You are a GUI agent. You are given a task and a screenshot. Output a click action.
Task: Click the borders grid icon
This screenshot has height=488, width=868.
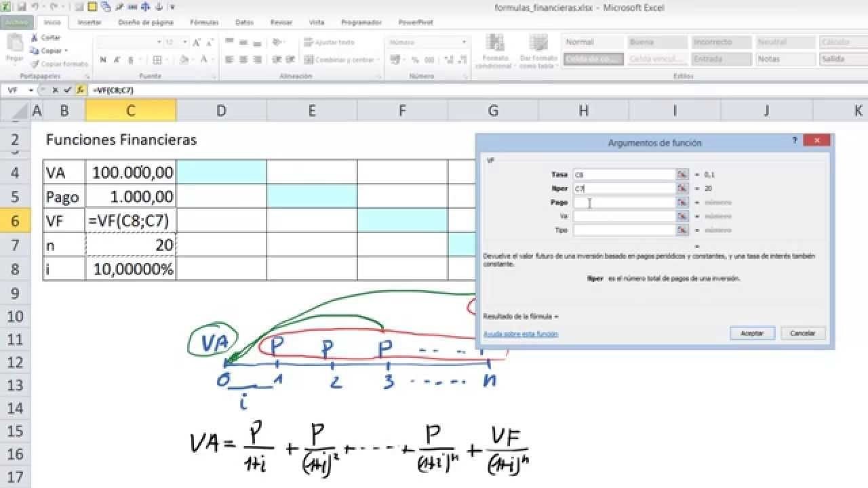[157, 60]
